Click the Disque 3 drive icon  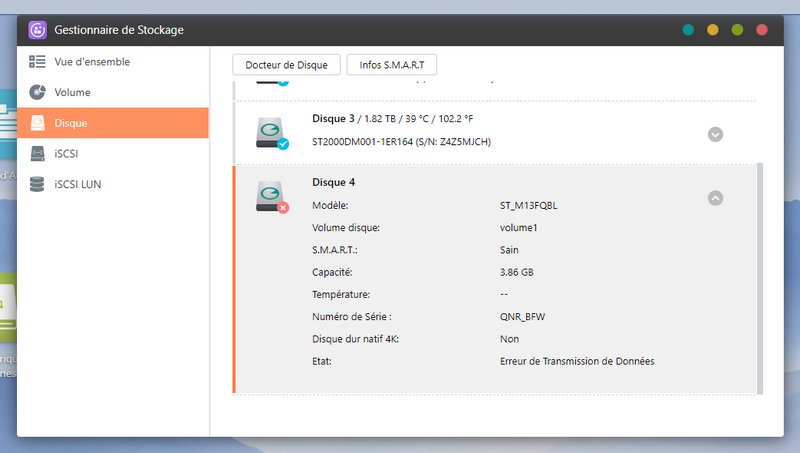pos(271,133)
